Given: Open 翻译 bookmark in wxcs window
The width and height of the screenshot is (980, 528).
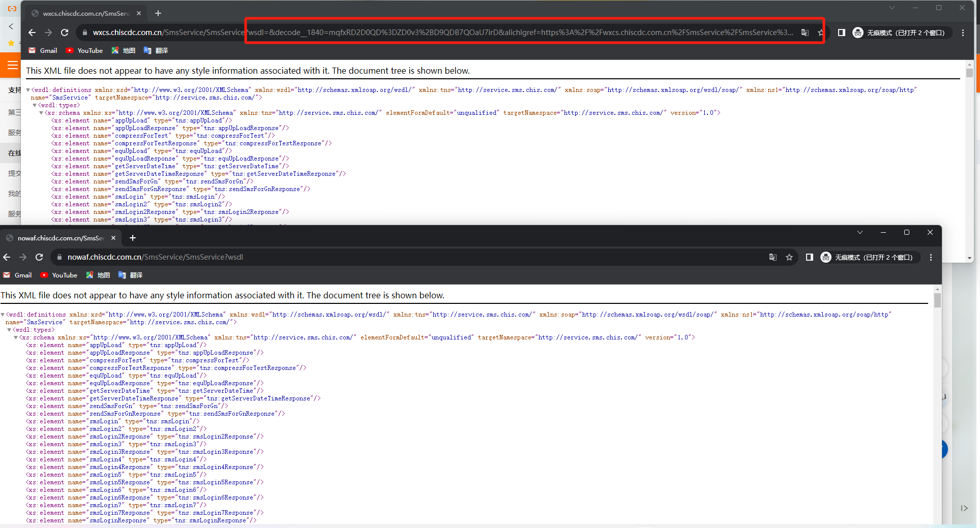Looking at the screenshot, I should pyautogui.click(x=156, y=50).
